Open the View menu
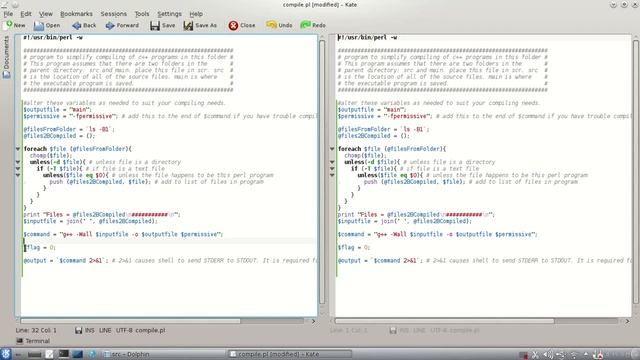The image size is (640, 360). click(46, 14)
